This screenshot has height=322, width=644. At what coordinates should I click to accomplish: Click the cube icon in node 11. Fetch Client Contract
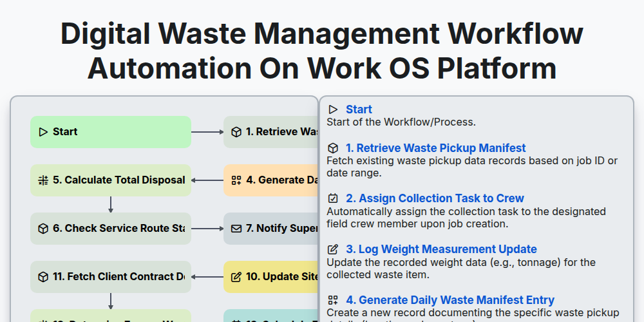point(43,277)
